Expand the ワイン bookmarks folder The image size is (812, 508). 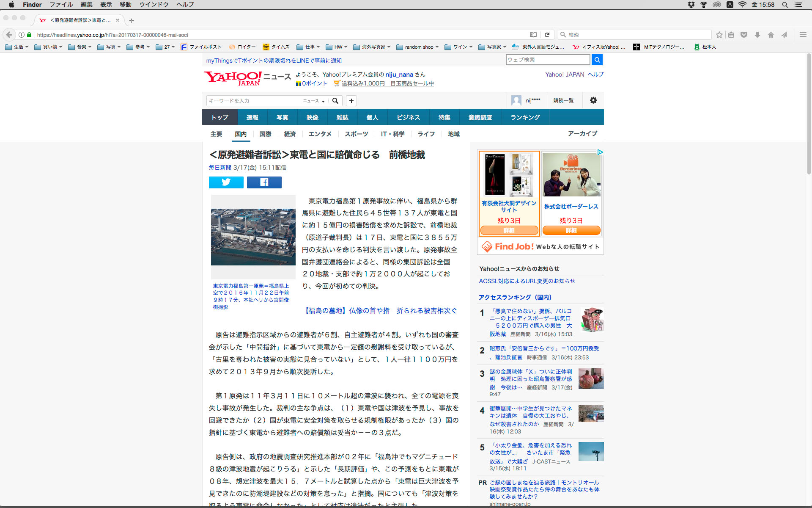point(458,47)
